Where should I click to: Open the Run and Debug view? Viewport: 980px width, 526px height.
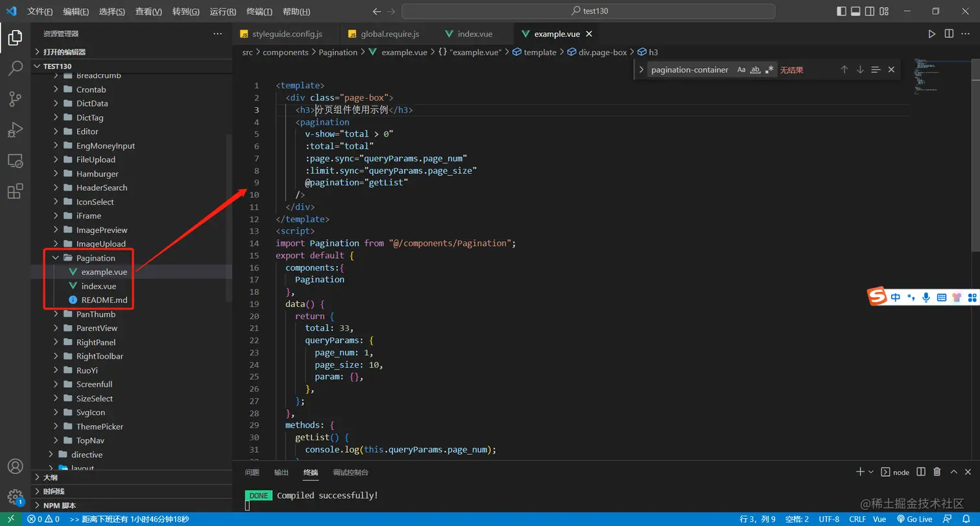point(15,130)
